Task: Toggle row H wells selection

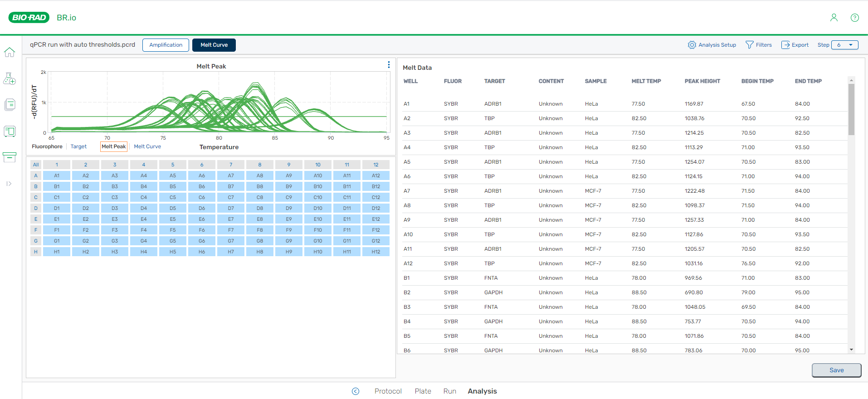Action: (36, 252)
